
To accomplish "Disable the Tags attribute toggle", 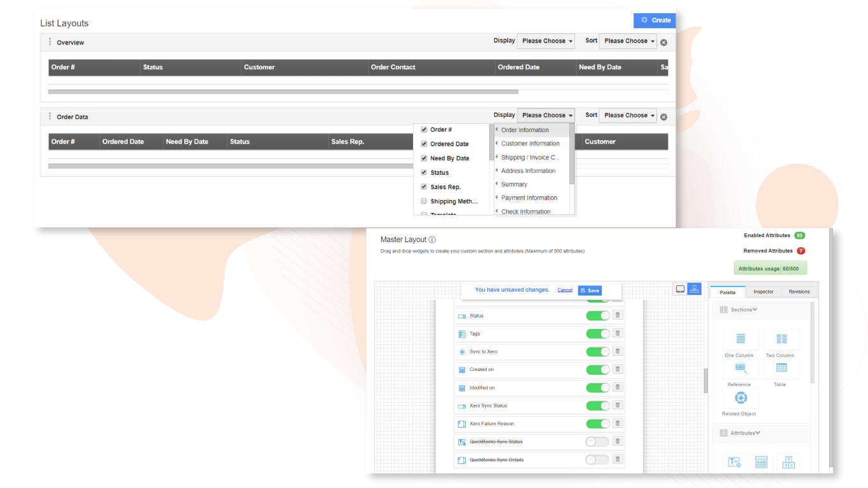I will pyautogui.click(x=597, y=334).
